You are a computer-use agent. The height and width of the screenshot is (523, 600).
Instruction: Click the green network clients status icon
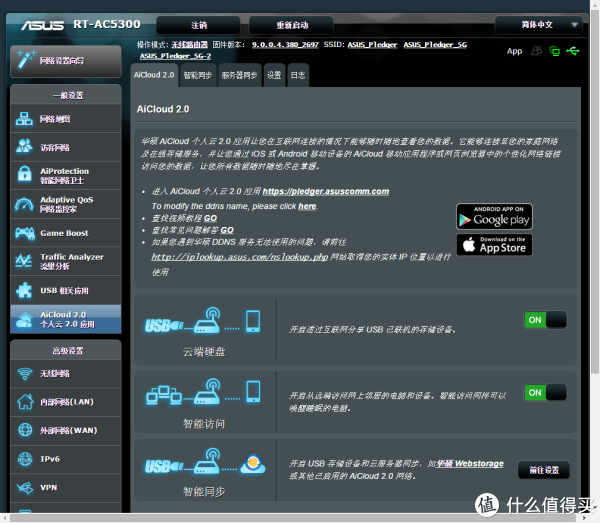554,51
